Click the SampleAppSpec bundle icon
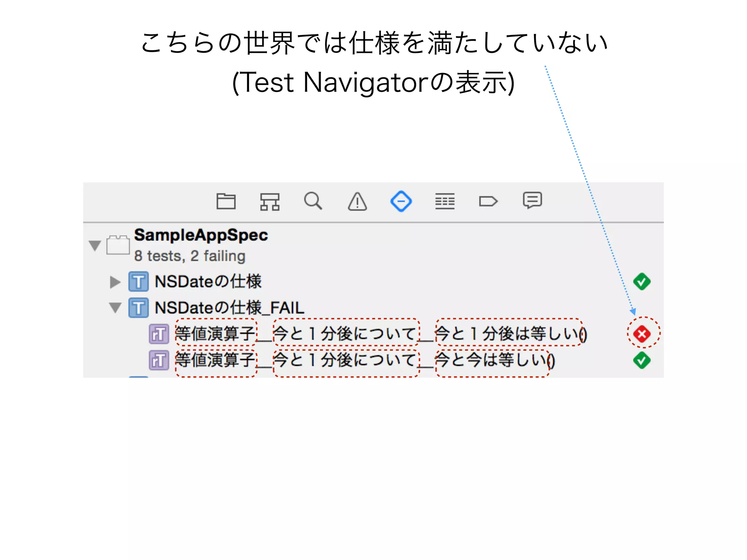This screenshot has height=560, width=747. pyautogui.click(x=118, y=245)
